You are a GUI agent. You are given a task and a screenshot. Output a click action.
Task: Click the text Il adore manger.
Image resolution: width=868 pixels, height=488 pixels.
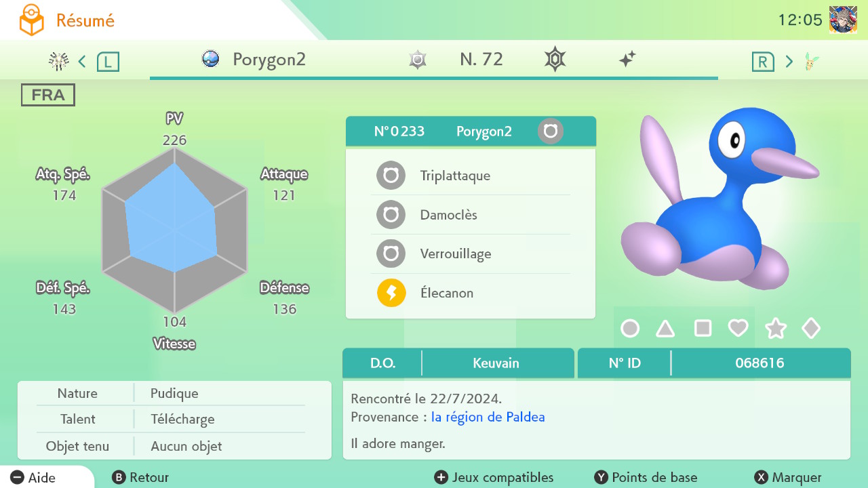[398, 445]
